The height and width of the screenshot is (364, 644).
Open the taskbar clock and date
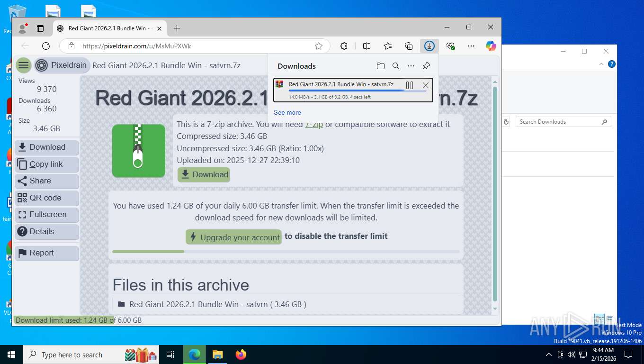coord(603,355)
